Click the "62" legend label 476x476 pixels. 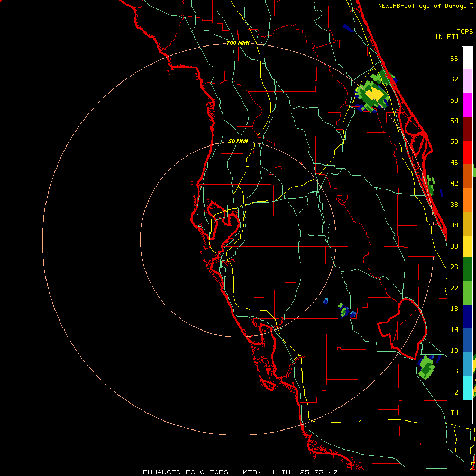tap(454, 79)
